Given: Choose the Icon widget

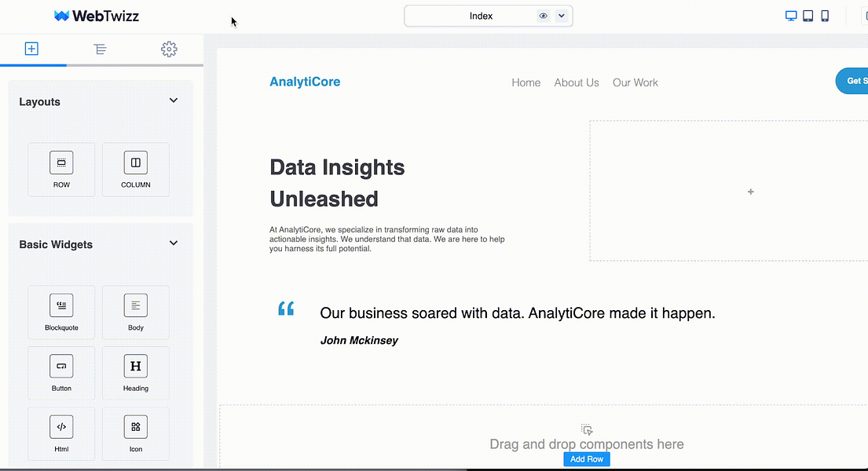Looking at the screenshot, I should (136, 433).
